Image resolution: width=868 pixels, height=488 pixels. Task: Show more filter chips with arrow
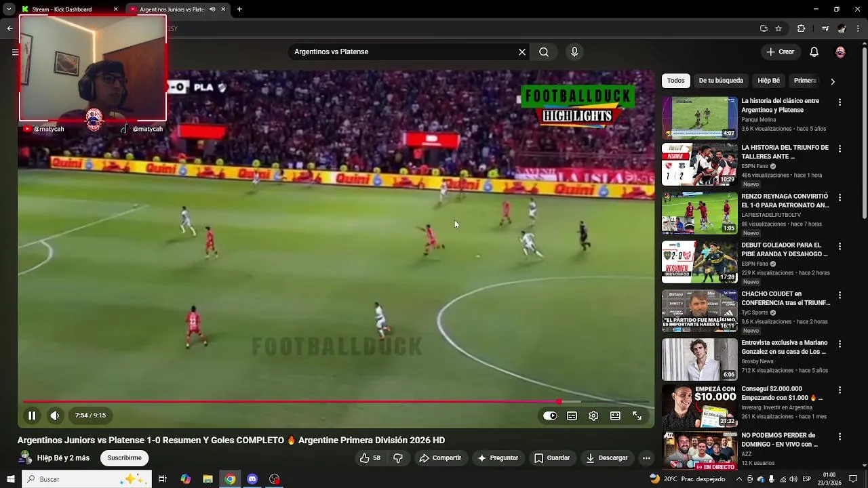833,81
